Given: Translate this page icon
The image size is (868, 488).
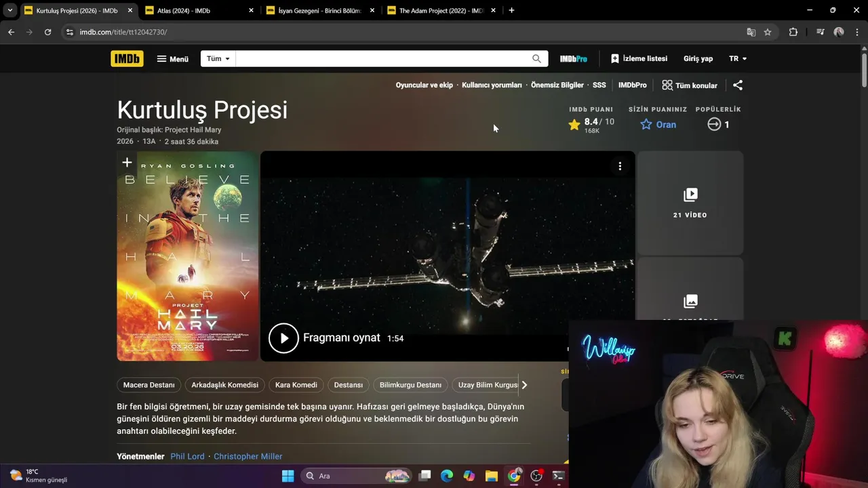Looking at the screenshot, I should pyautogui.click(x=751, y=32).
